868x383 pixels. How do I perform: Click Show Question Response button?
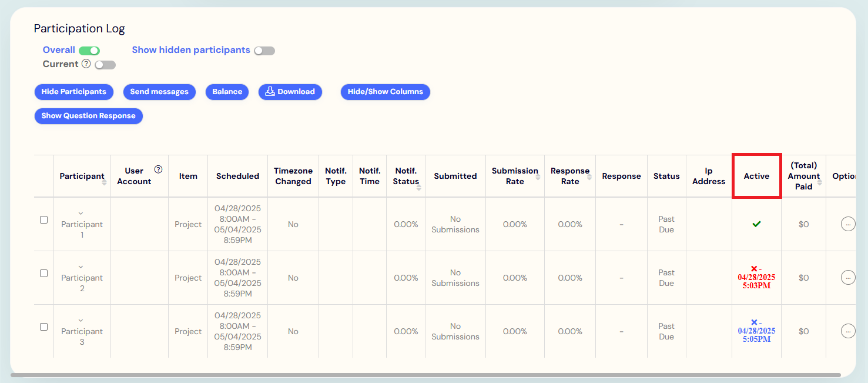coord(88,116)
